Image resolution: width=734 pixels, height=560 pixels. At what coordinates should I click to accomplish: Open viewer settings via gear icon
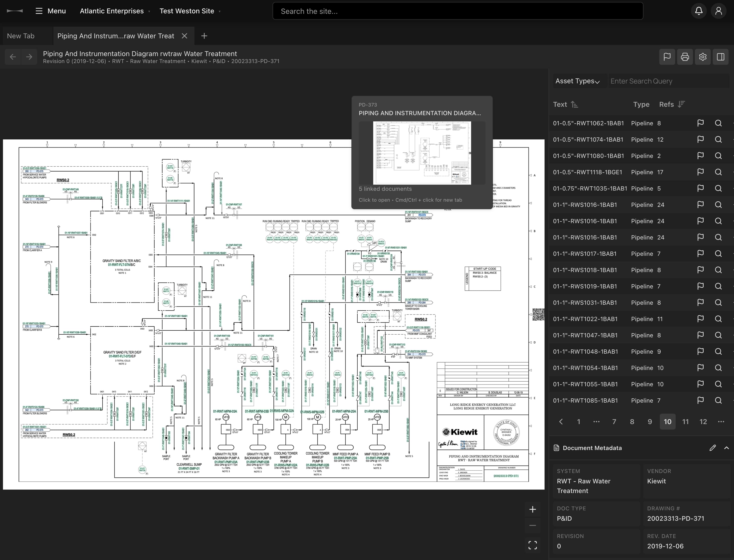[703, 57]
